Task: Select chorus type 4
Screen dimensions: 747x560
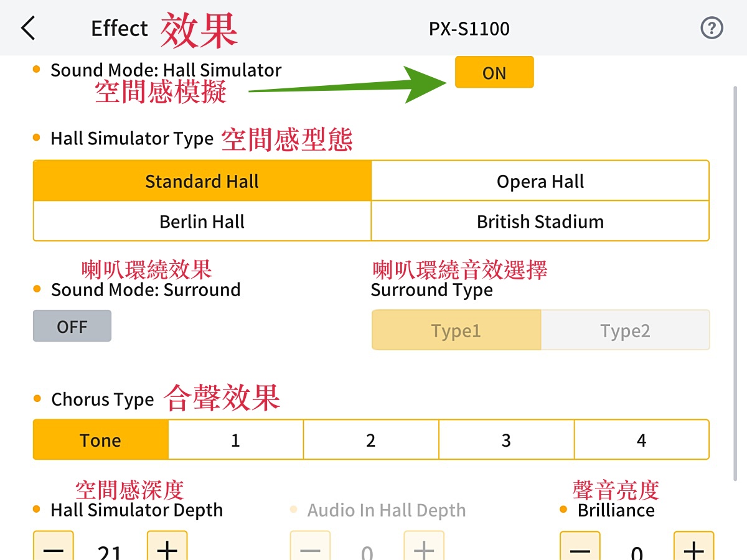Action: coord(641,440)
